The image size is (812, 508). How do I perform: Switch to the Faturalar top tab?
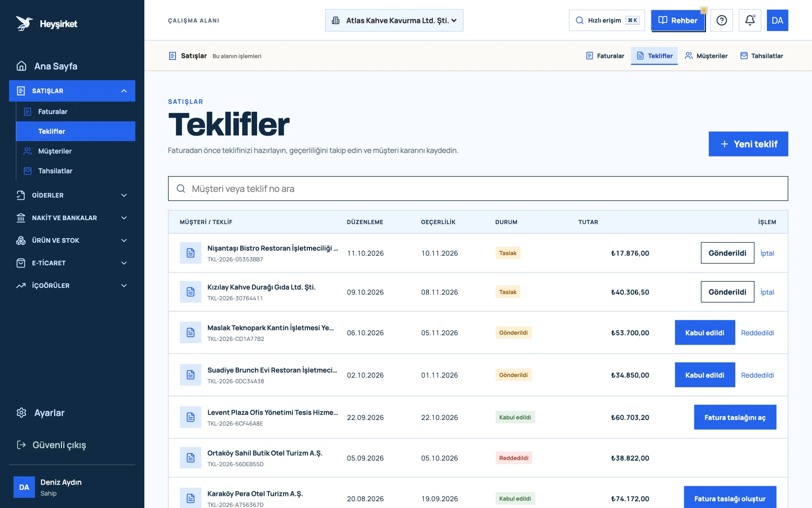605,56
